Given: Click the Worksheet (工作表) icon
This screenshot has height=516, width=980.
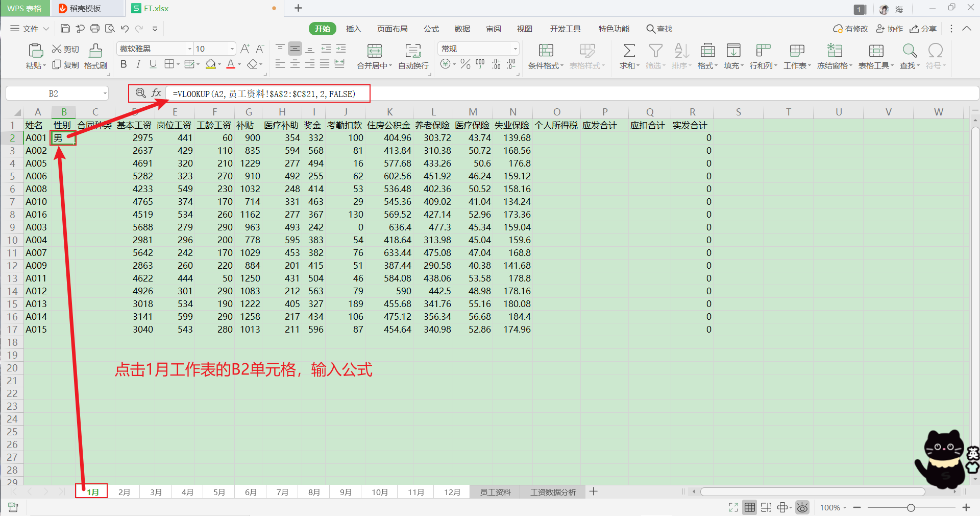Looking at the screenshot, I should (x=797, y=51).
